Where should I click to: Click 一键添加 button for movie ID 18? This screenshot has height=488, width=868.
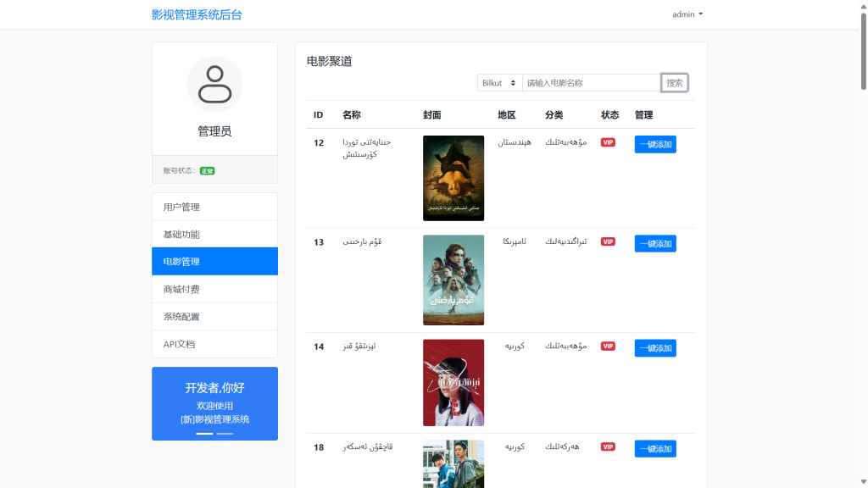pyautogui.click(x=655, y=449)
